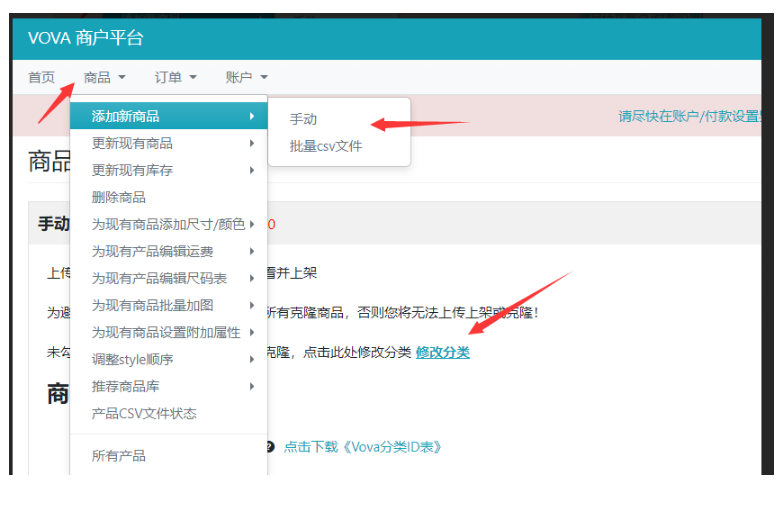Open the 商品 navigation dropdown

click(104, 77)
